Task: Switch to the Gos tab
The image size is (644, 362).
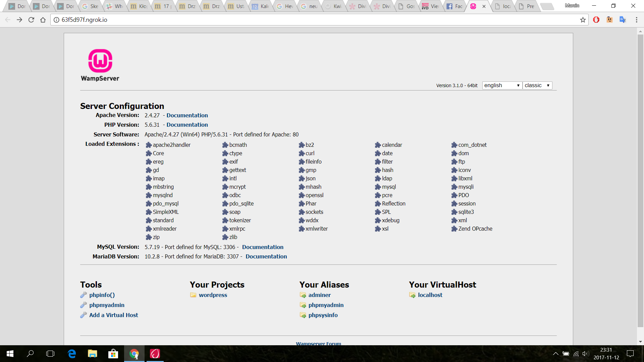Action: pyautogui.click(x=407, y=6)
